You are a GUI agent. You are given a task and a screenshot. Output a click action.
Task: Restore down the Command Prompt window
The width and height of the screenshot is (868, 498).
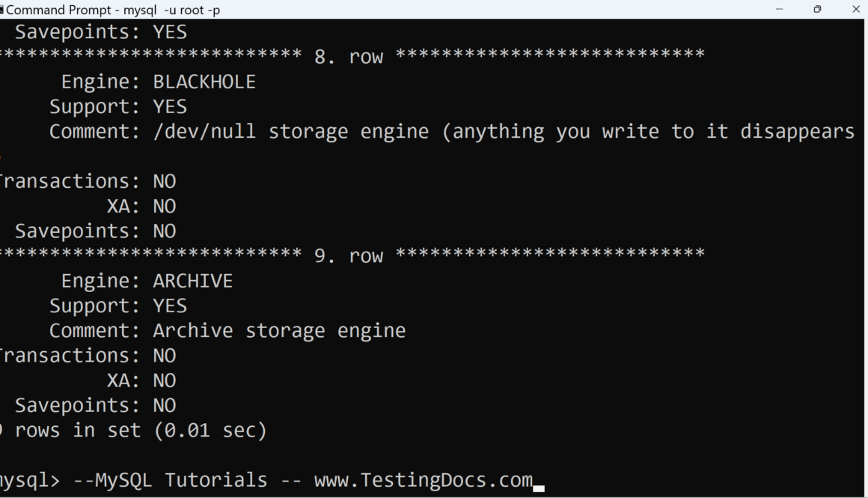coord(817,9)
